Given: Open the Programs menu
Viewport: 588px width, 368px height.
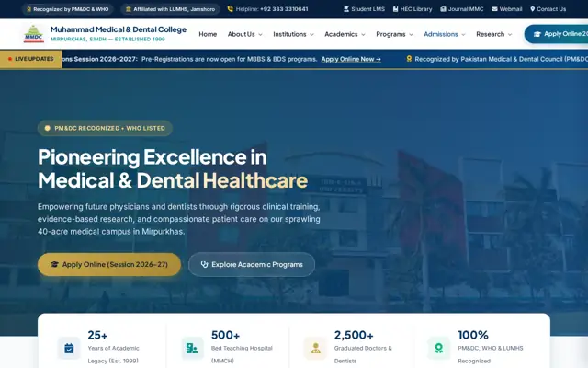Looking at the screenshot, I should pyautogui.click(x=394, y=34).
